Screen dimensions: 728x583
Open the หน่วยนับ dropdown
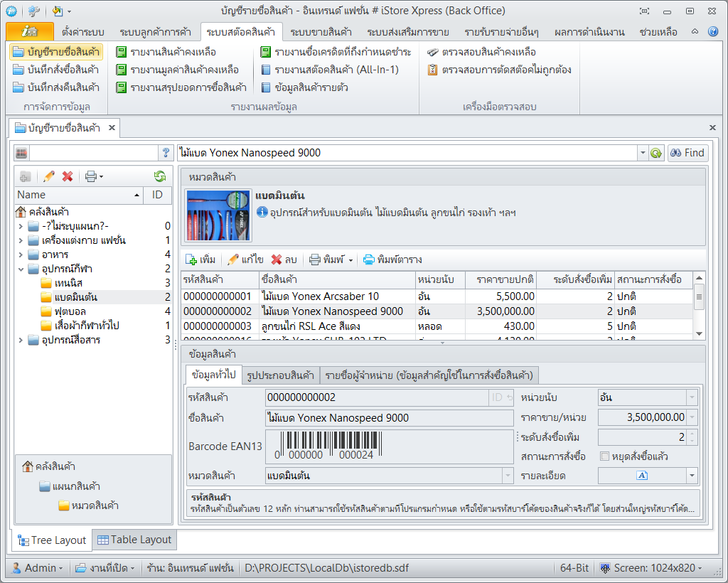(x=692, y=397)
